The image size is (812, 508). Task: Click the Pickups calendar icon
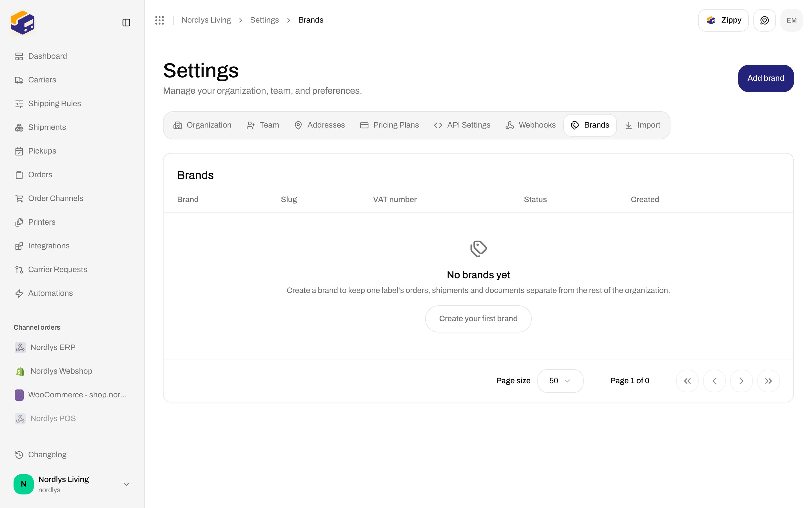19,151
